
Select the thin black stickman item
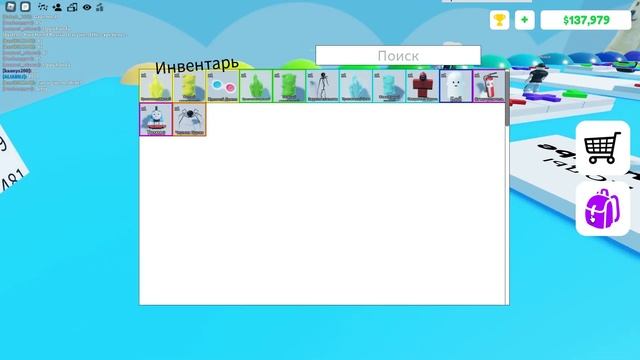322,86
